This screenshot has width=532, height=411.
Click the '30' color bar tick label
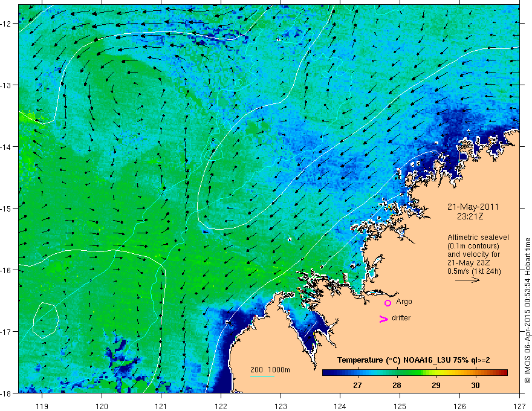pos(475,385)
